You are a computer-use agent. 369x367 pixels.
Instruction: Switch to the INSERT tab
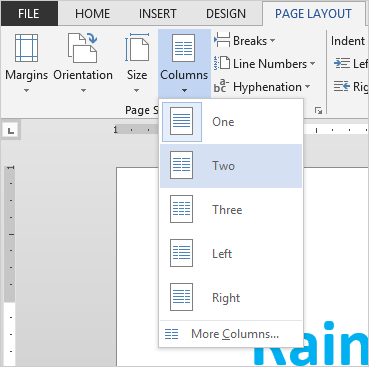(x=157, y=14)
